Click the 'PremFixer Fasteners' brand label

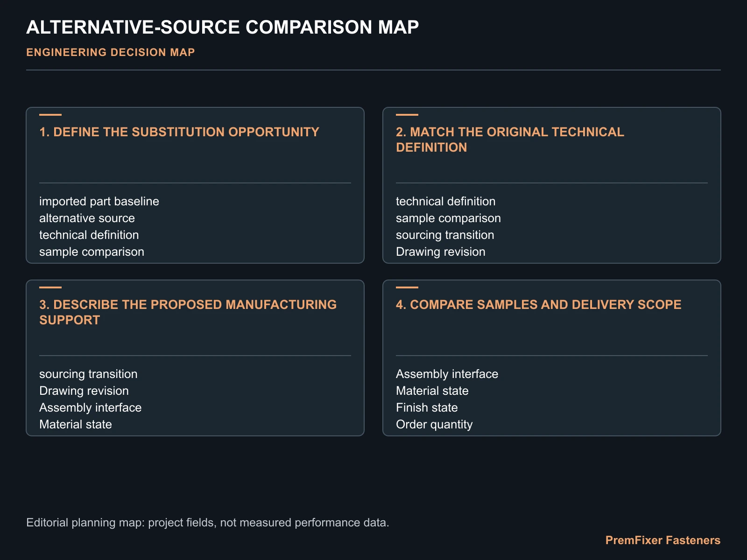pyautogui.click(x=663, y=540)
